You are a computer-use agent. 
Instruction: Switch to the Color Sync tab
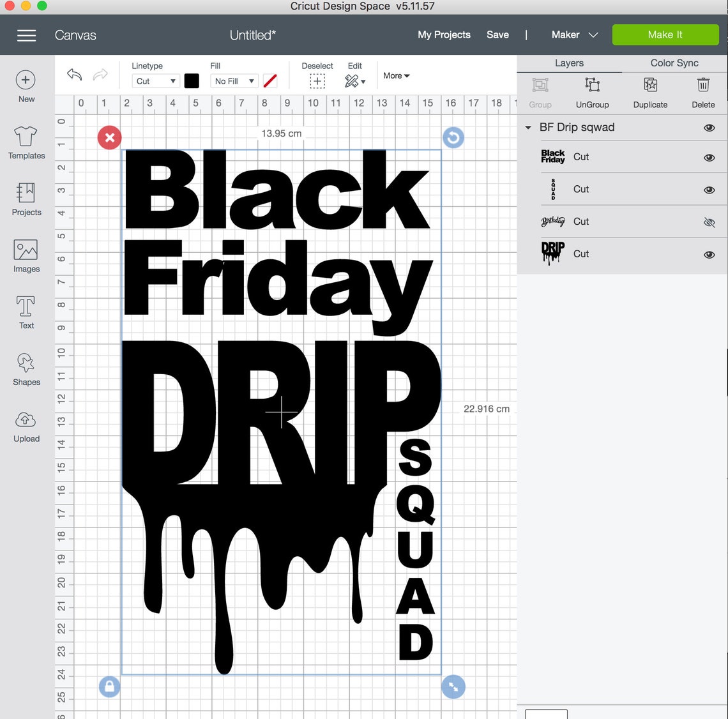(x=674, y=63)
